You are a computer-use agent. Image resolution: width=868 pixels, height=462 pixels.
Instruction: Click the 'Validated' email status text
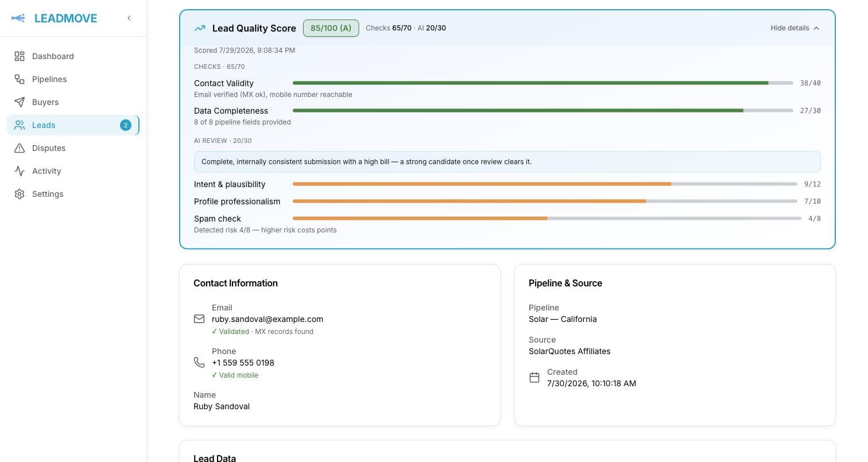point(230,332)
